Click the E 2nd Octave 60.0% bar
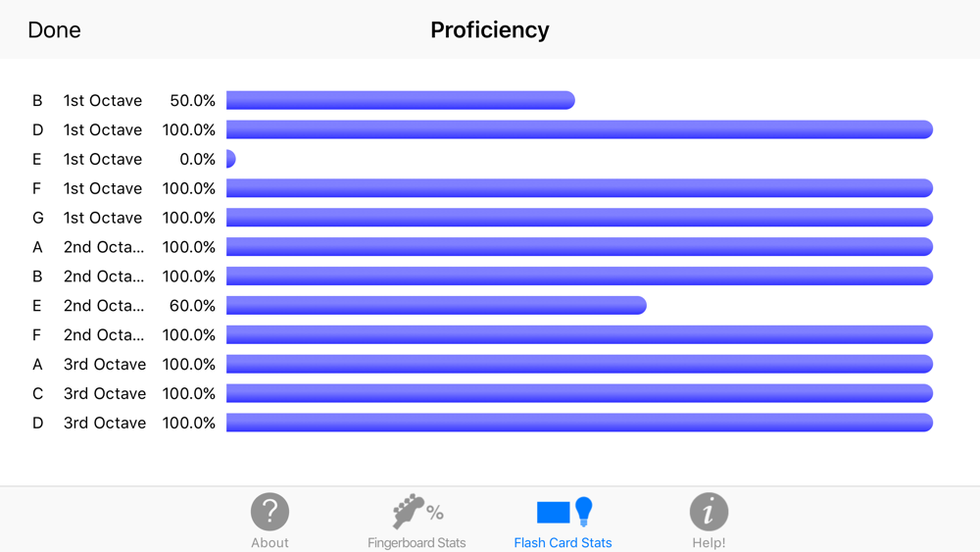980x552 pixels. (436, 305)
